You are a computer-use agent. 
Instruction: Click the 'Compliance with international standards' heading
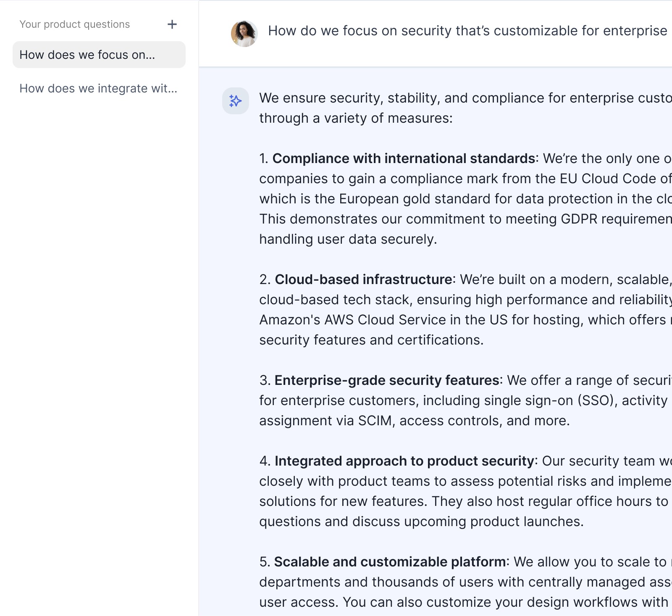click(404, 158)
